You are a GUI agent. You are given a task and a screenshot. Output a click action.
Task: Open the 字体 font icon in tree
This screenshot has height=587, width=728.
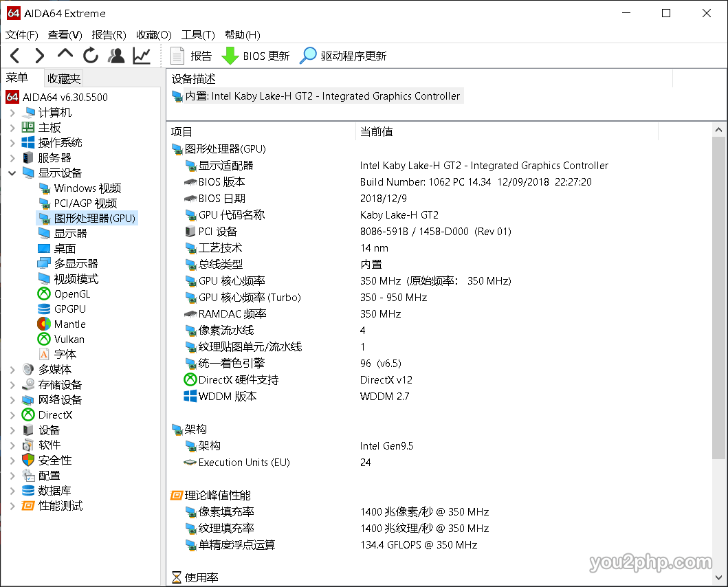(44, 355)
